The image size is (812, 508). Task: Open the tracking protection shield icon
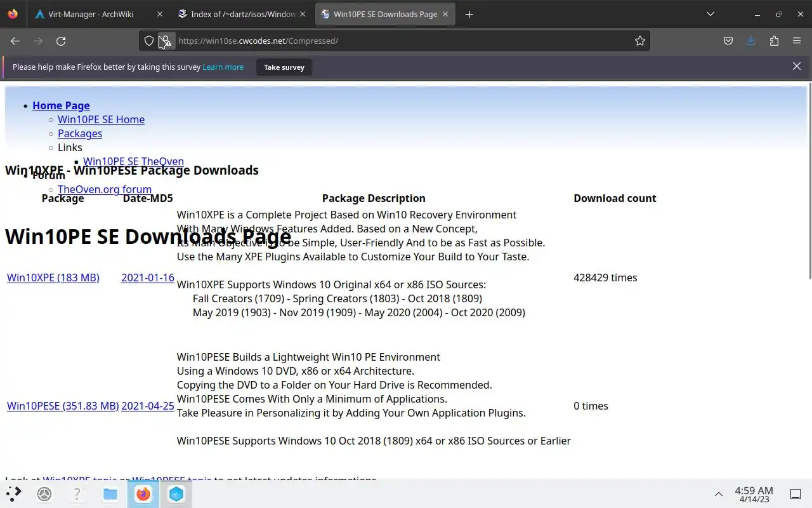point(149,41)
